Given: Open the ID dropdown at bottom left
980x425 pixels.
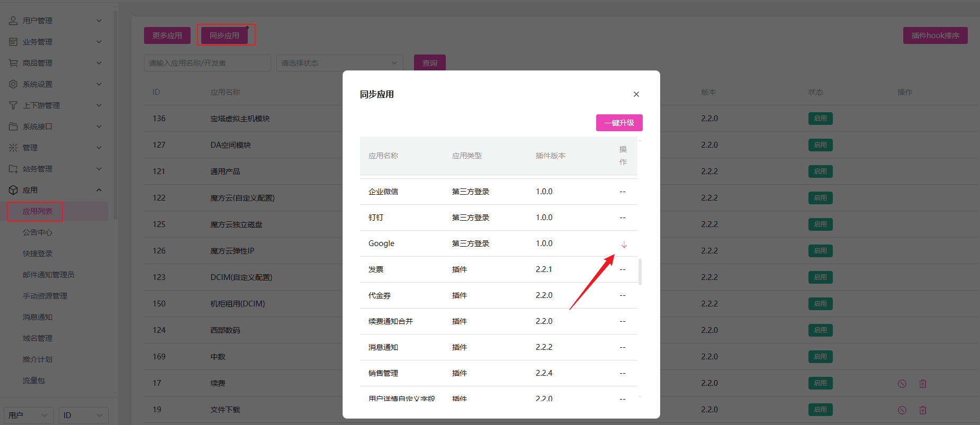Looking at the screenshot, I should 83,415.
